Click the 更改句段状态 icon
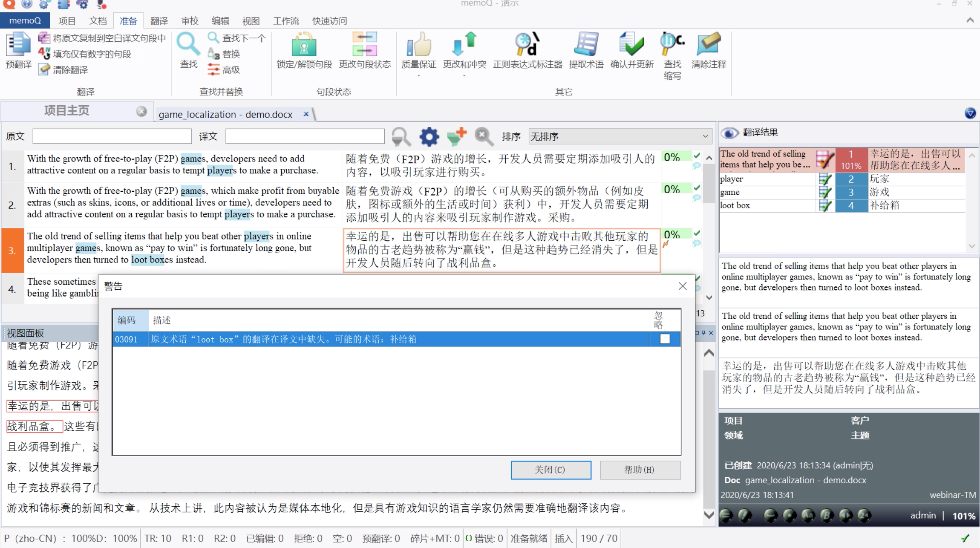 pyautogui.click(x=365, y=51)
